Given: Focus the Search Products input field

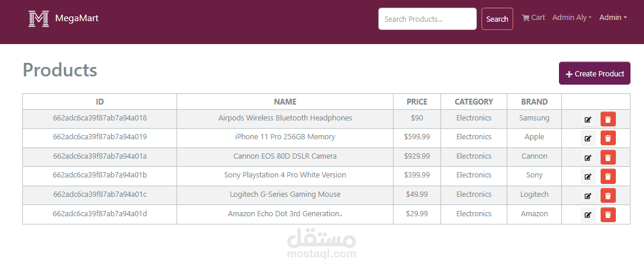Looking at the screenshot, I should [x=427, y=19].
